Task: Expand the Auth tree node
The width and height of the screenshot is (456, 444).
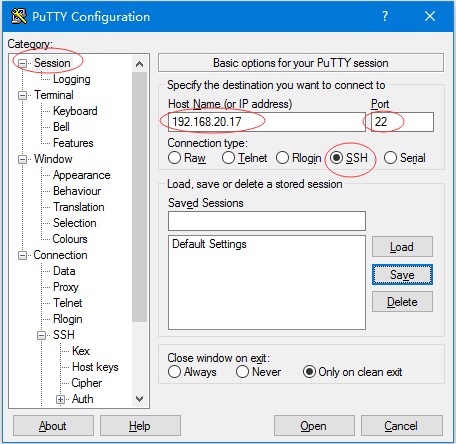Action: 60,399
